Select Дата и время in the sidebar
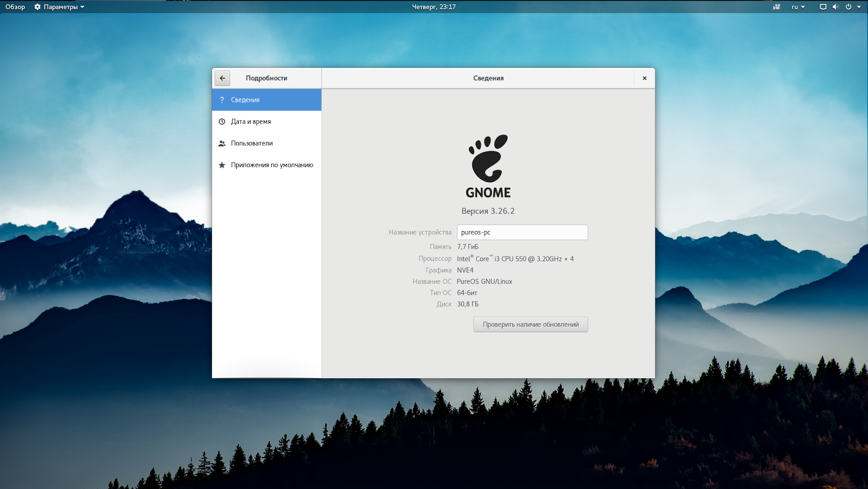 [267, 121]
